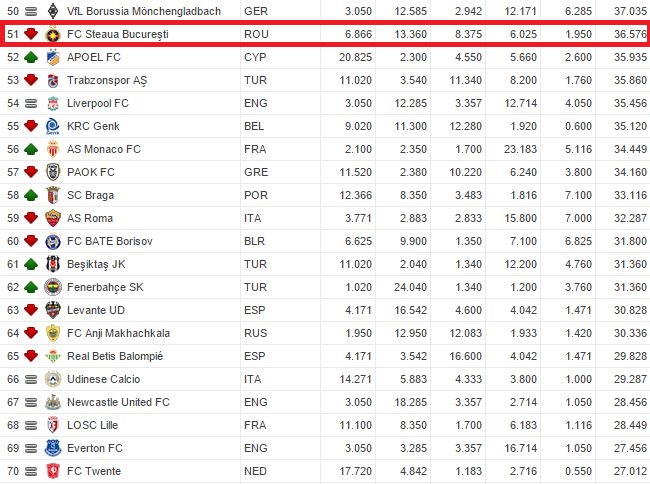Click the Udinese Calcio crest icon

click(53, 379)
